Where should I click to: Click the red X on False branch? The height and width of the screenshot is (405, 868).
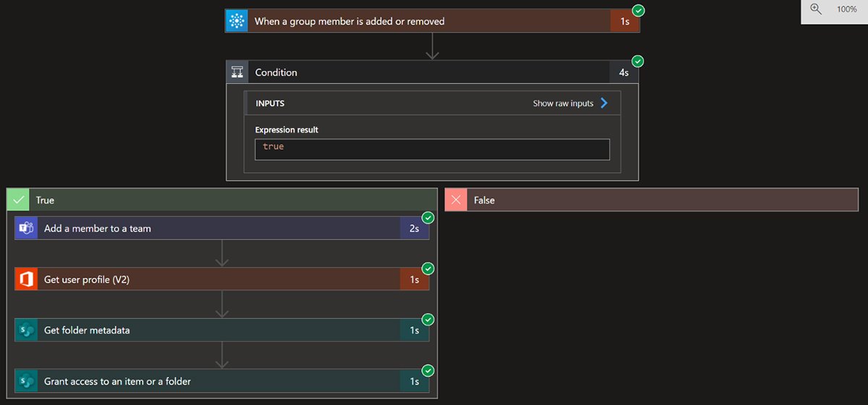456,200
